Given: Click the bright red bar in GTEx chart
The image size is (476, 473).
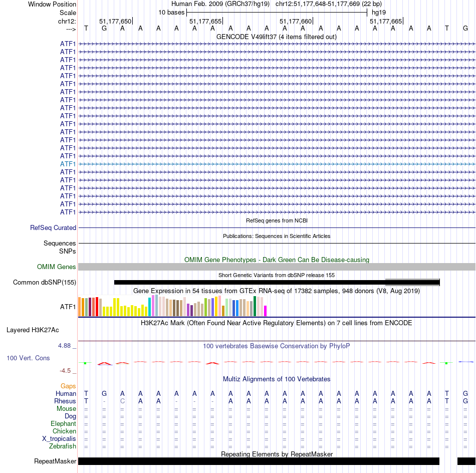Looking at the screenshot, I should 97,307.
